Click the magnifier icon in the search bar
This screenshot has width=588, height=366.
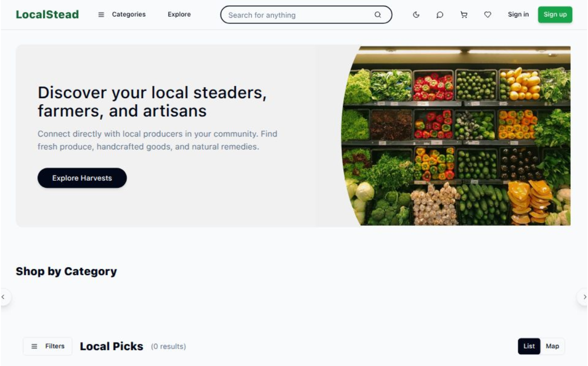[x=378, y=15]
